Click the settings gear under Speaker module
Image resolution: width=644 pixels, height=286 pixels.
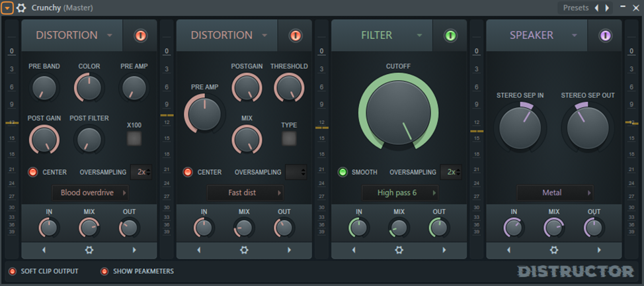point(554,250)
